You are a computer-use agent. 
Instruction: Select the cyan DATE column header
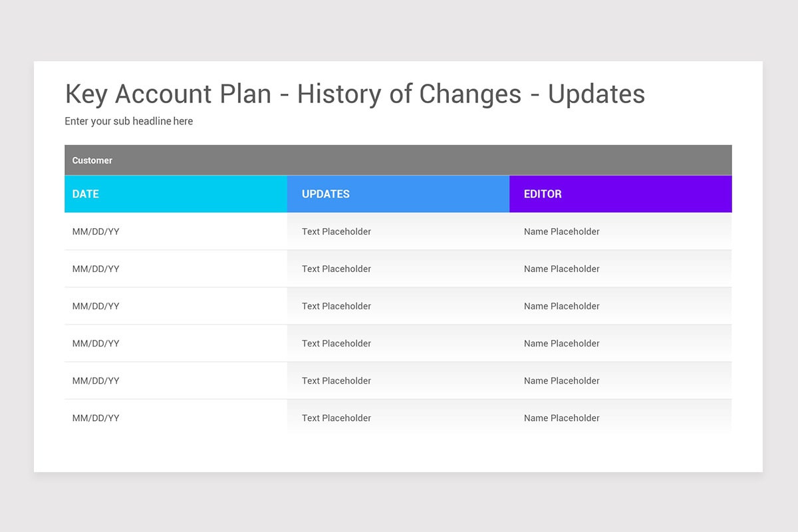(176, 194)
